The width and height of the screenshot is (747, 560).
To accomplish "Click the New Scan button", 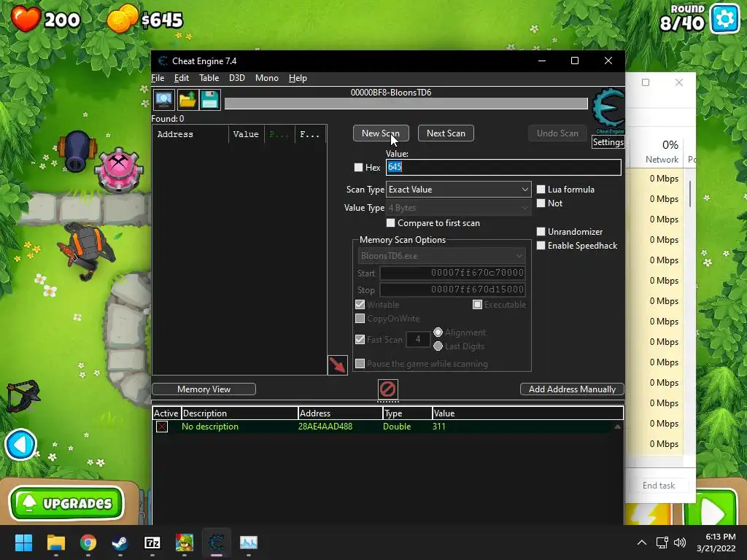I will click(381, 133).
